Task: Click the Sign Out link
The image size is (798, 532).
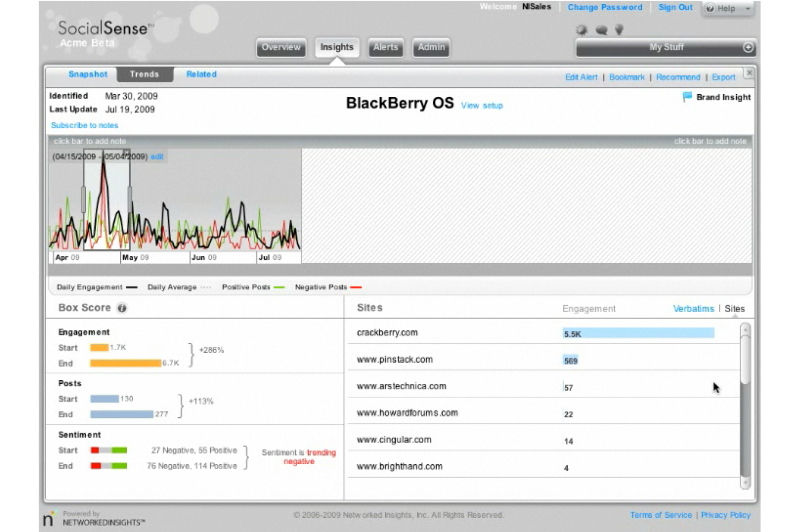Action: point(675,7)
